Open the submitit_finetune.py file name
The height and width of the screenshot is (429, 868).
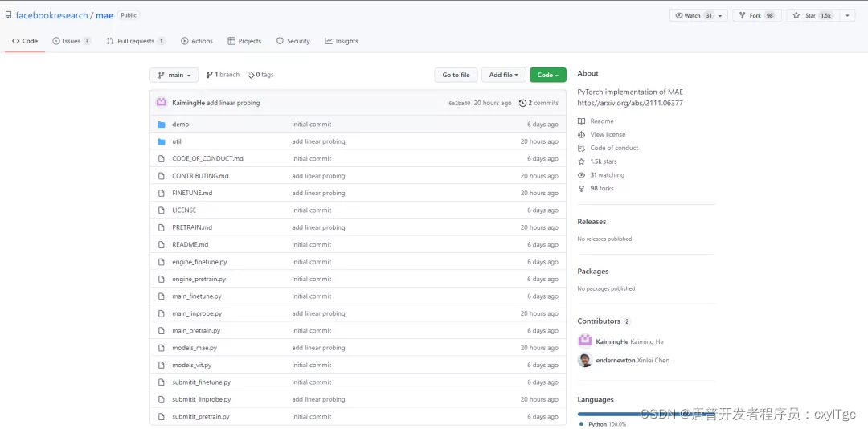pos(202,382)
